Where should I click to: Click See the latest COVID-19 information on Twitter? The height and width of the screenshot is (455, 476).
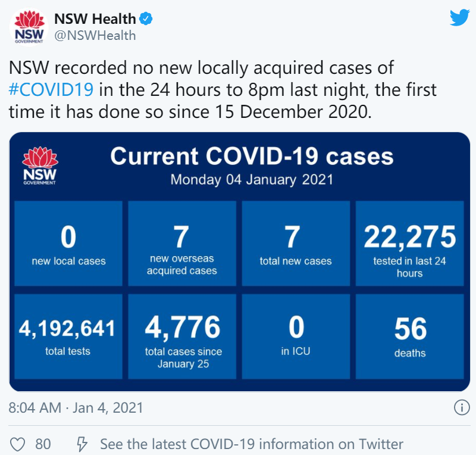pos(252,444)
